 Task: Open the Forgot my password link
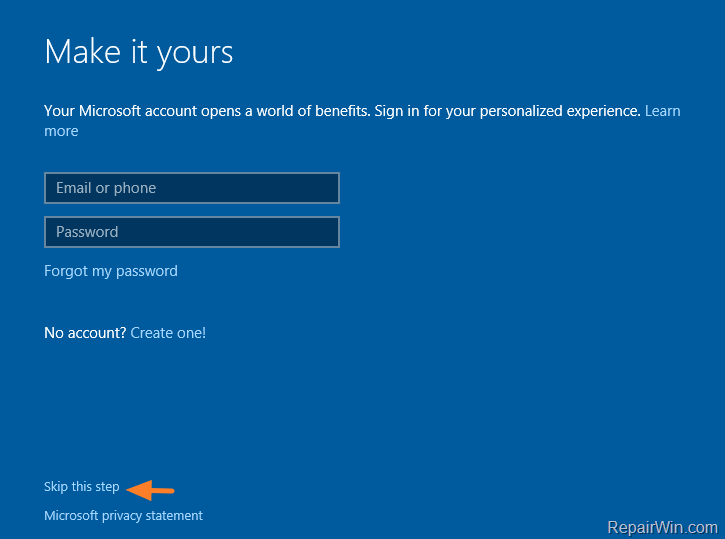coord(111,271)
